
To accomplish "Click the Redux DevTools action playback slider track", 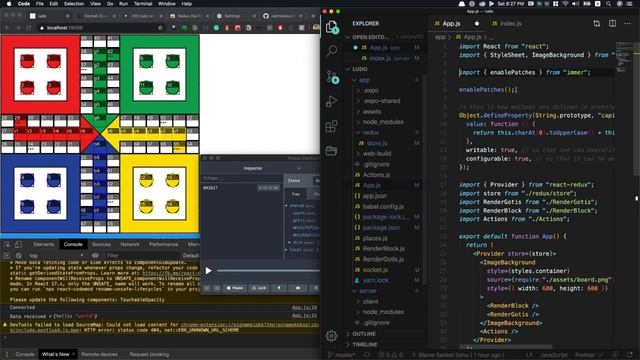I will point(268,271).
